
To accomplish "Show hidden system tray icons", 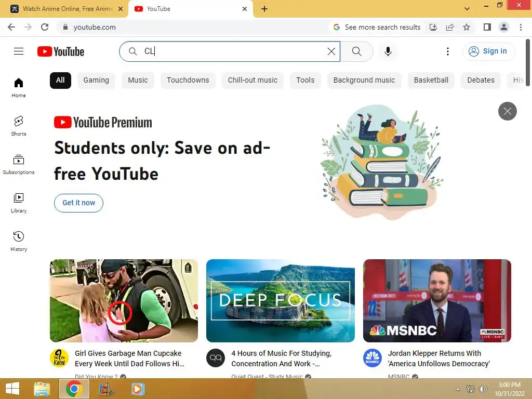I will (x=458, y=389).
